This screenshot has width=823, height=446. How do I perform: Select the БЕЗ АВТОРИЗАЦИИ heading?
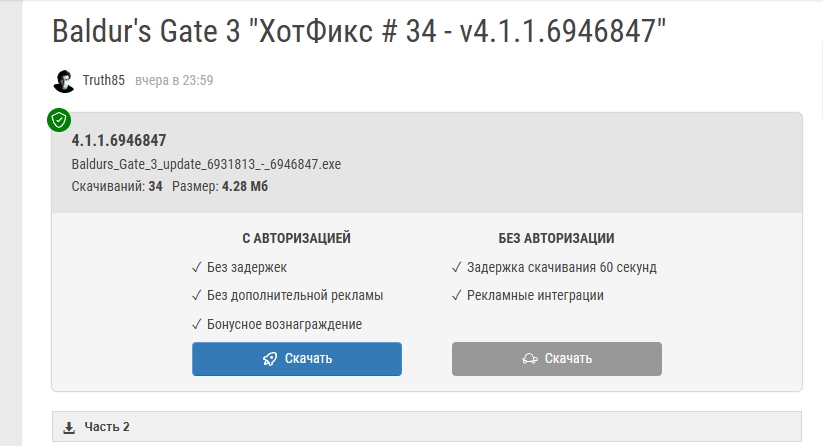tap(556, 239)
